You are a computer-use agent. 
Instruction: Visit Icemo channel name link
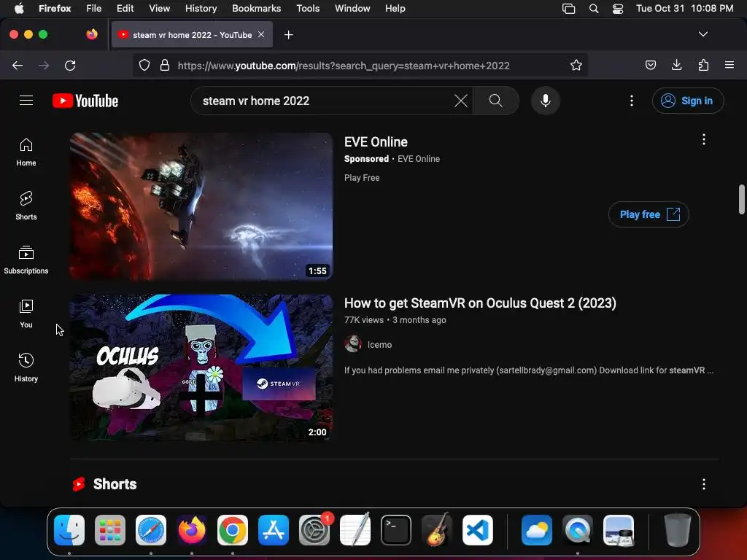379,344
